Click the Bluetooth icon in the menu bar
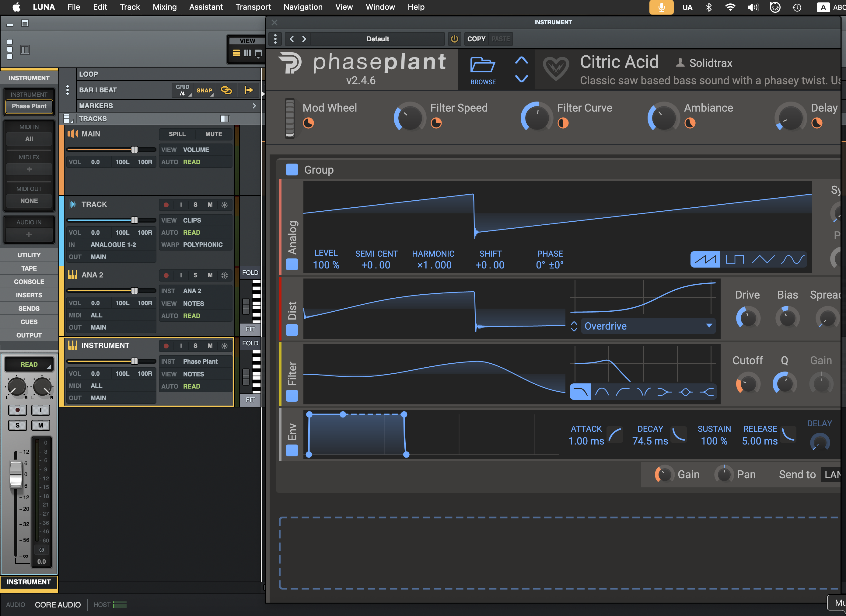Viewport: 846px width, 616px height. (x=709, y=7)
